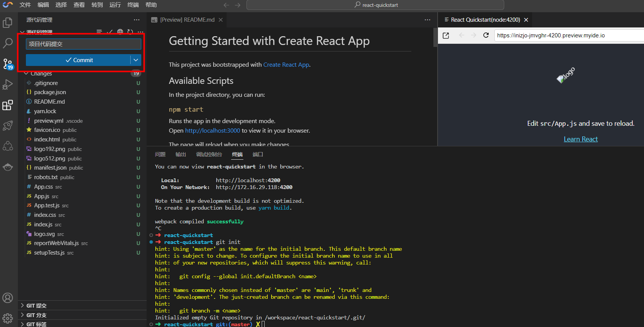Click the Commit button

(x=78, y=60)
